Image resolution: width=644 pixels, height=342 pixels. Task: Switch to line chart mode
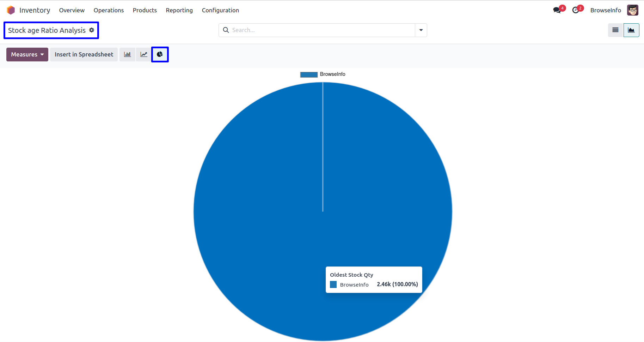click(144, 54)
